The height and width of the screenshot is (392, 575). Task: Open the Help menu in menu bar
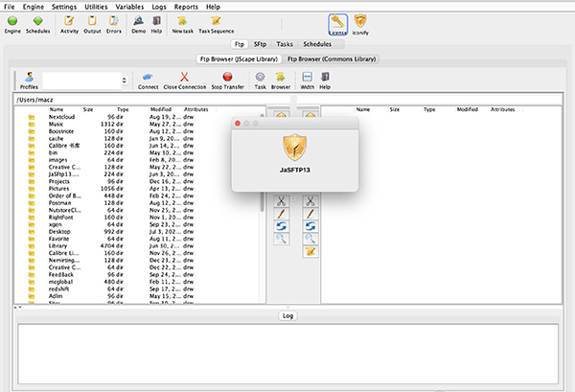click(x=213, y=7)
